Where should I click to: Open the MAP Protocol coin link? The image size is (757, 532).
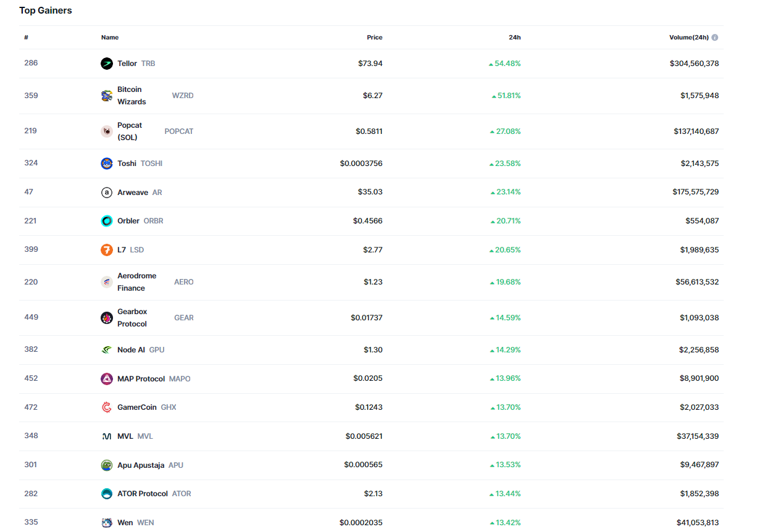pyautogui.click(x=141, y=379)
